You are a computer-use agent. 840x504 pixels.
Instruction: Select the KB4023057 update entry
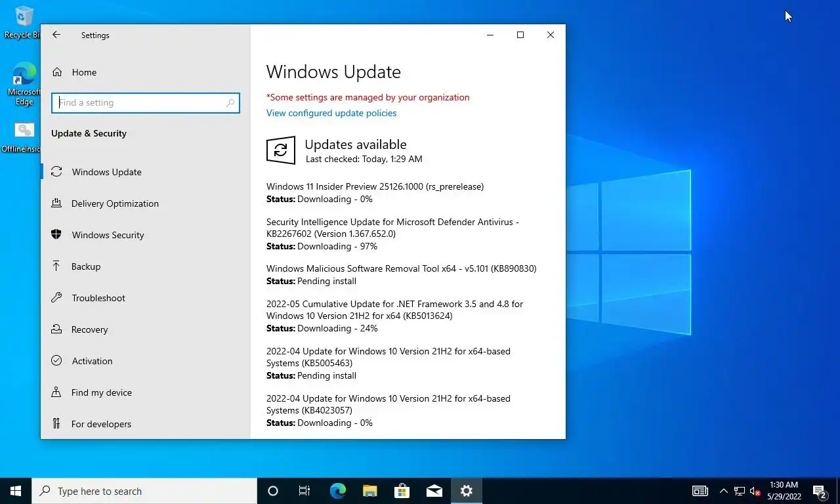tap(388, 410)
